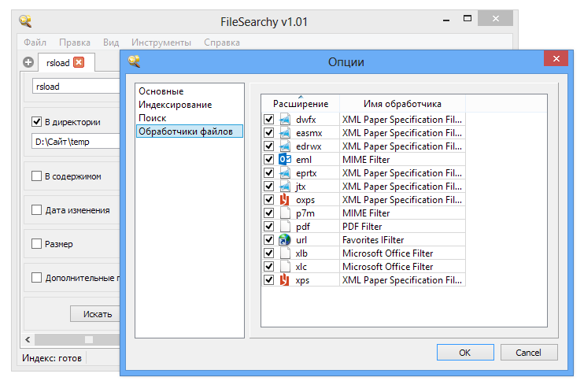Click the dwfx file type icon
Viewport: 584px width, 392px height.
[285, 120]
